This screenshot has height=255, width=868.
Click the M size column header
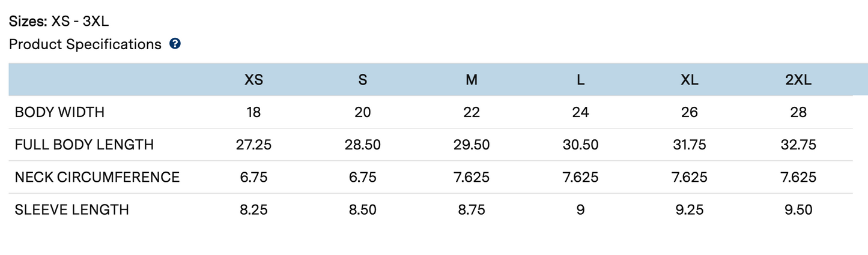[x=472, y=80]
